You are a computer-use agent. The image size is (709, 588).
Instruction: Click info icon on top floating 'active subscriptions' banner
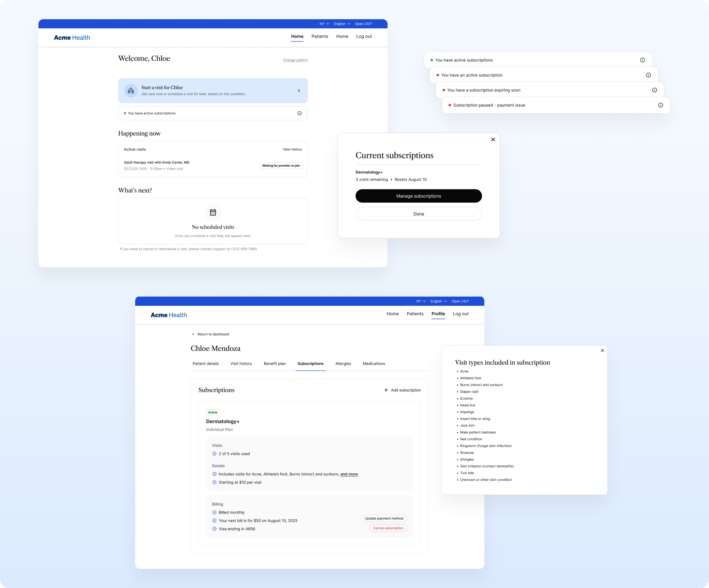point(643,60)
